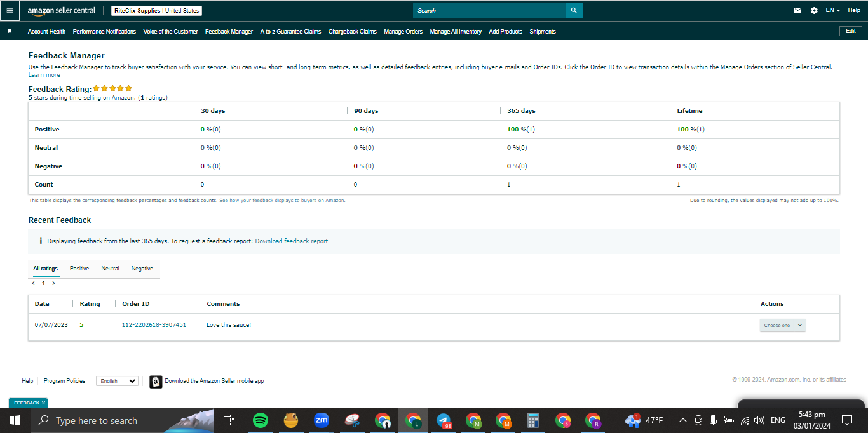
Task: Show hidden system tray icons
Action: coord(683,420)
